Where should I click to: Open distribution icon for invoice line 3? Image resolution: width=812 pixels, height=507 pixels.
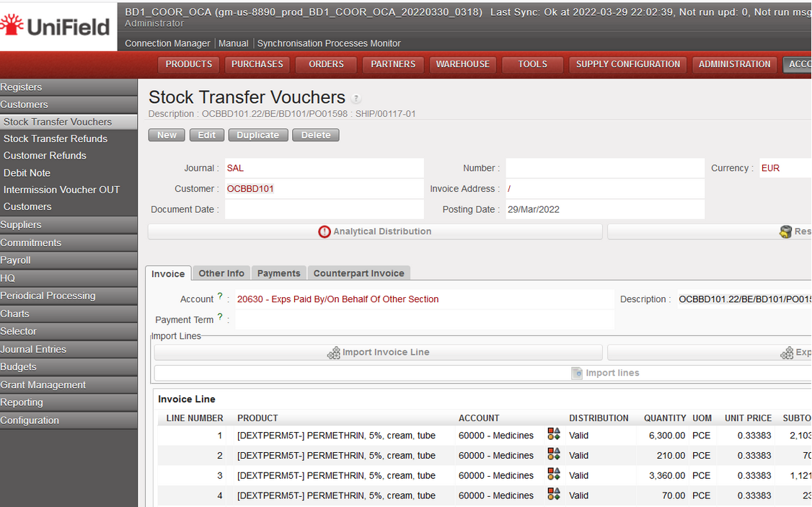(553, 475)
